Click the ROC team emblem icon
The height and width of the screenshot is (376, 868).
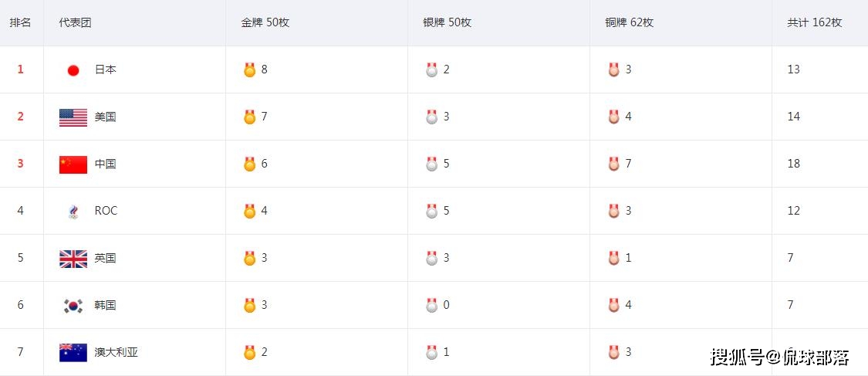tap(73, 212)
